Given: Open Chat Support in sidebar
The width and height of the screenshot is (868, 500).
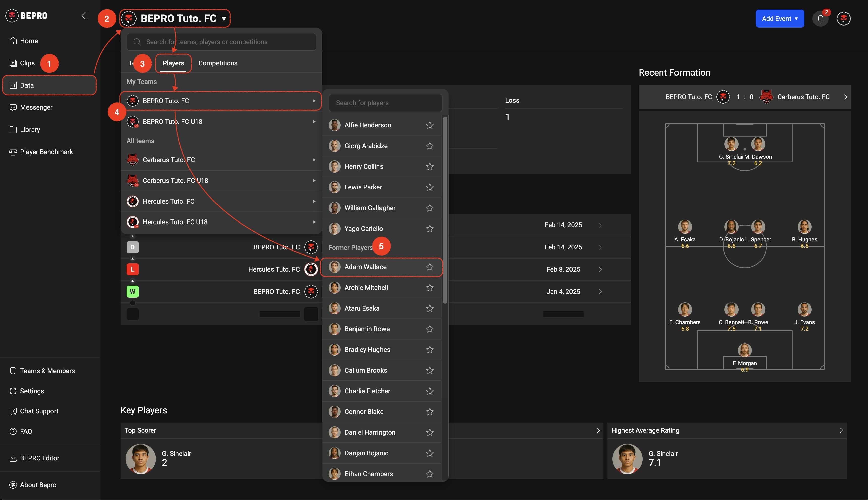Looking at the screenshot, I should (39, 411).
